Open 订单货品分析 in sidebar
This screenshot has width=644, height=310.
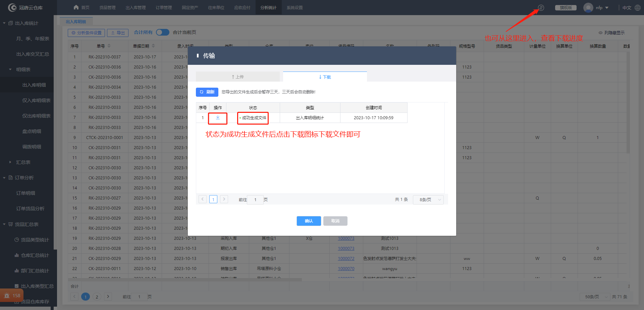[30, 209]
